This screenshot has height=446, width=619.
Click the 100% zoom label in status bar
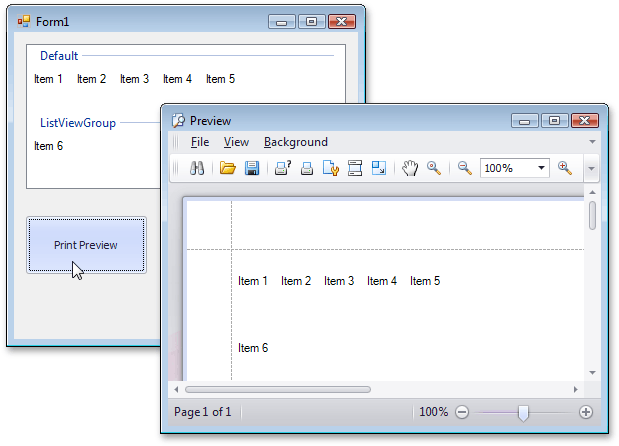pos(433,412)
